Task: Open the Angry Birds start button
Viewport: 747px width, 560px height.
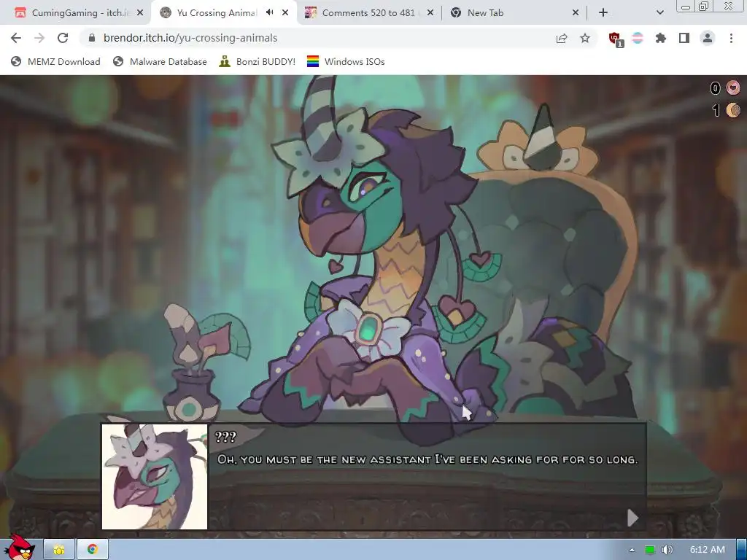Action: click(x=19, y=548)
